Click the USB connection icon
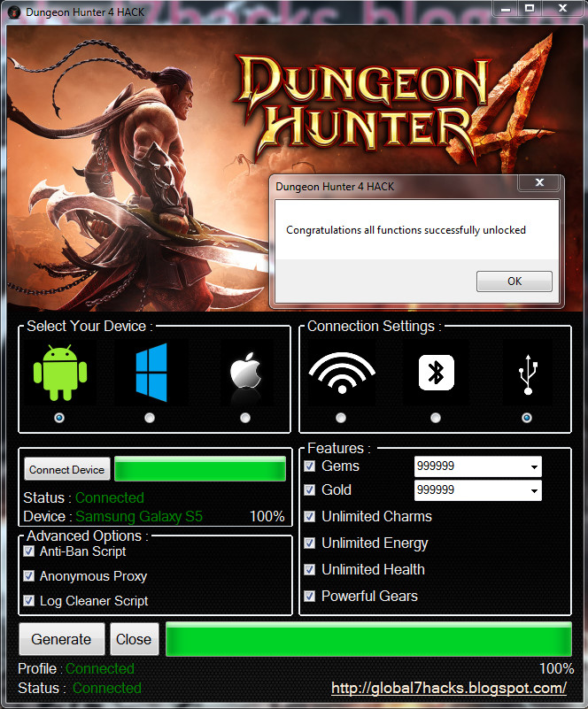This screenshot has height=709, width=588. [x=528, y=374]
